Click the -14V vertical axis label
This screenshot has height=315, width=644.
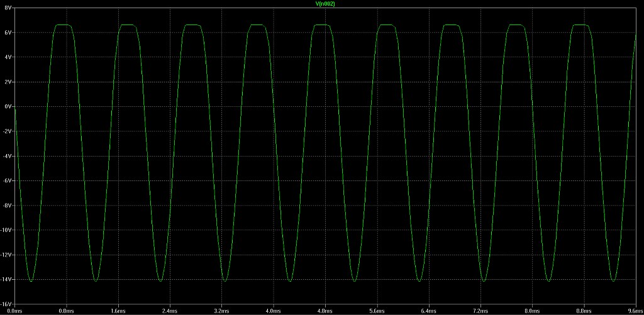6,279
